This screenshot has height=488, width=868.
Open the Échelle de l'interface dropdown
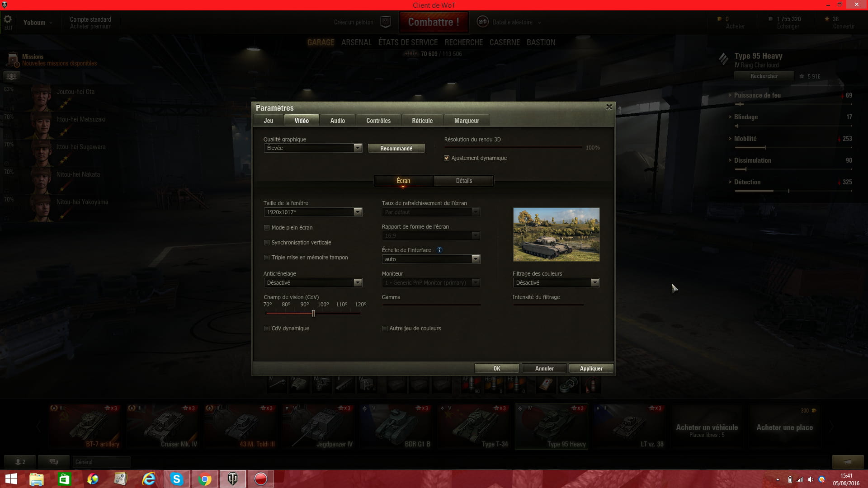(x=431, y=259)
